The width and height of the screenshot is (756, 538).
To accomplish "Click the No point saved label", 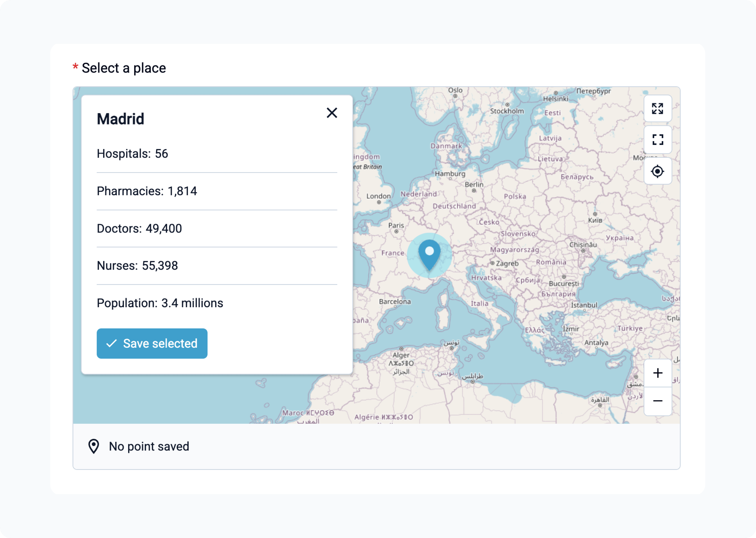I will coord(148,447).
